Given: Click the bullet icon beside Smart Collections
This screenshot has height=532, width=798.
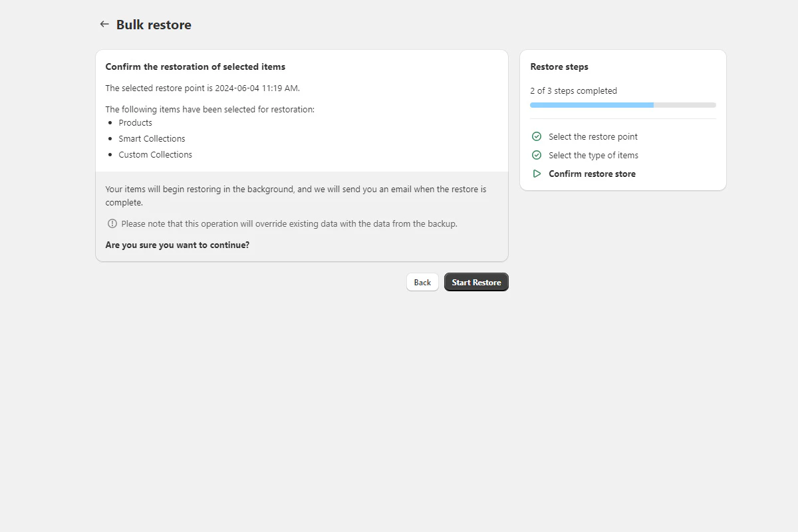Looking at the screenshot, I should coord(110,138).
